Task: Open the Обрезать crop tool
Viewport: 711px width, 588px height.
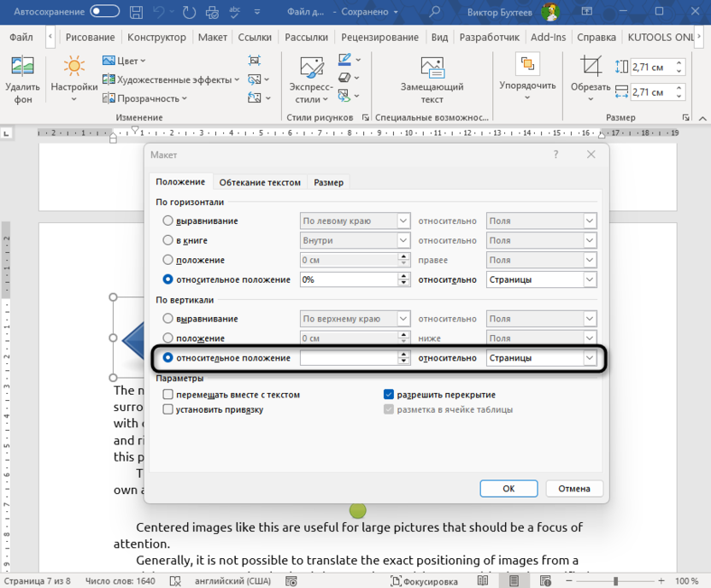Action: pos(591,67)
